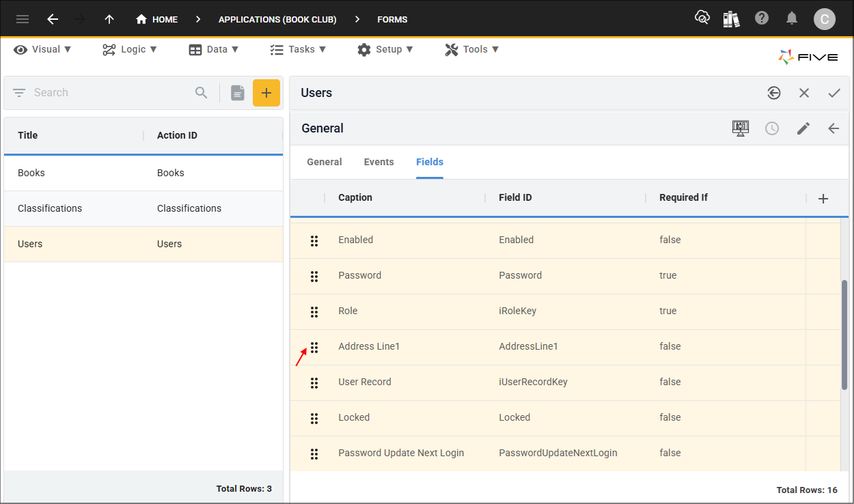Click the document notes icon
This screenshot has width=854, height=504.
pos(237,93)
